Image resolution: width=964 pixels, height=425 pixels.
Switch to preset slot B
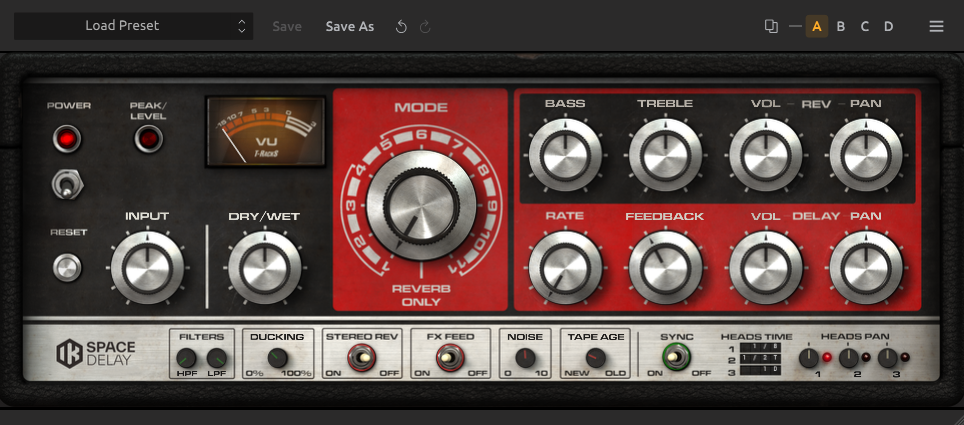point(840,26)
